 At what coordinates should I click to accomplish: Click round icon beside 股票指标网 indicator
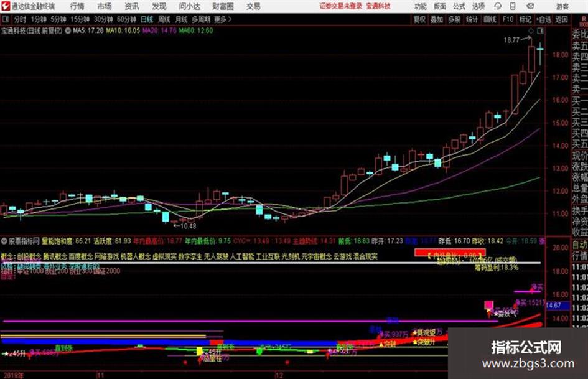(4, 241)
